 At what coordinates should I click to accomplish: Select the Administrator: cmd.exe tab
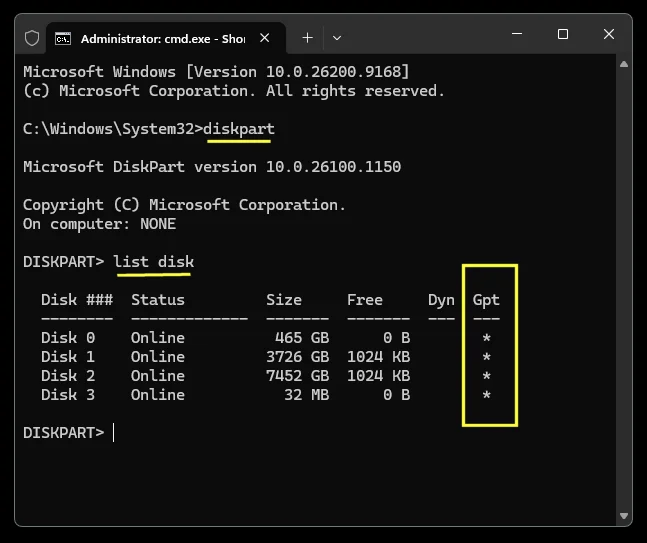[166, 38]
